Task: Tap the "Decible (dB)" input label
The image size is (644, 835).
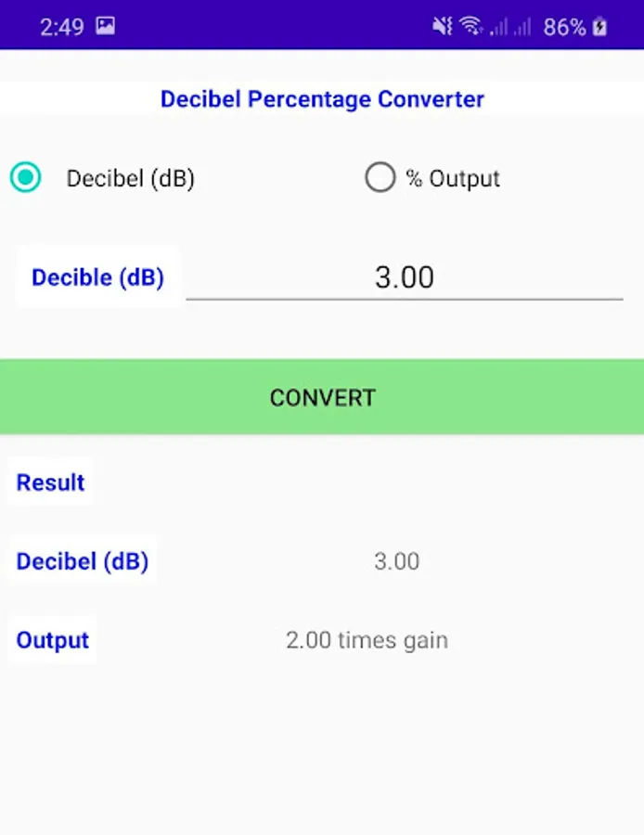Action: tap(97, 277)
